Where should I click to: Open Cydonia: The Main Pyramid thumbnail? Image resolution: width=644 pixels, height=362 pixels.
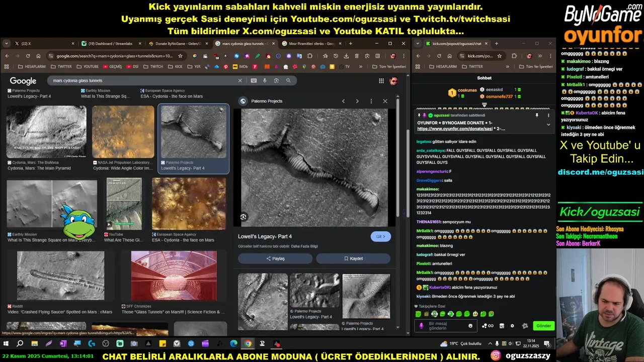coord(46,132)
